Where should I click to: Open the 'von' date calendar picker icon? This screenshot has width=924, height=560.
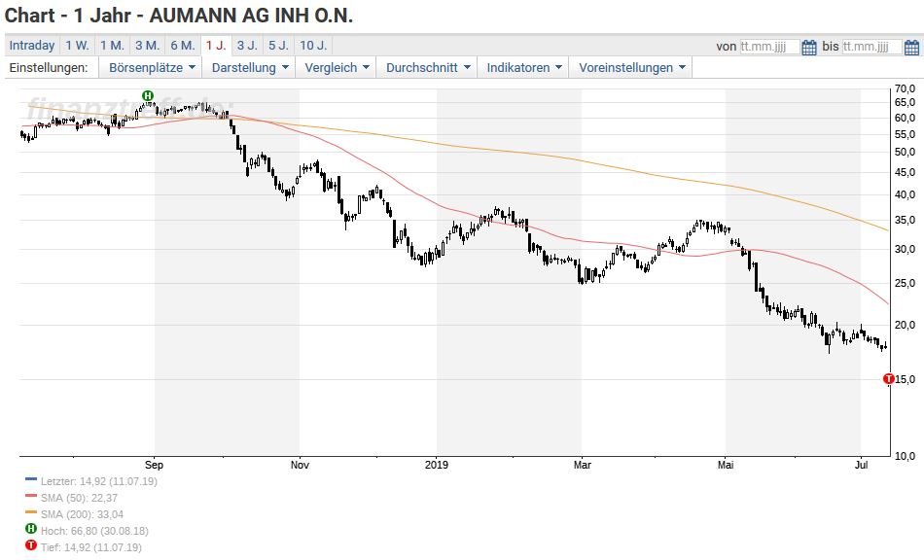(x=809, y=47)
